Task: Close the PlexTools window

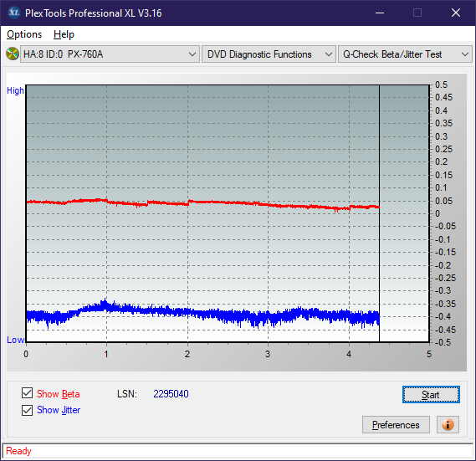Action: 456,13
